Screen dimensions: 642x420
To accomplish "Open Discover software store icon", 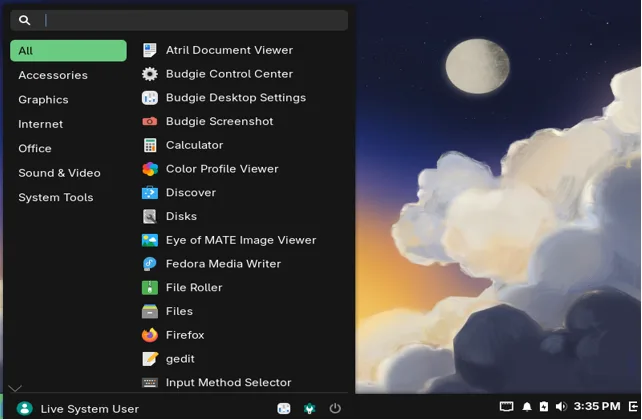I will click(x=149, y=193).
